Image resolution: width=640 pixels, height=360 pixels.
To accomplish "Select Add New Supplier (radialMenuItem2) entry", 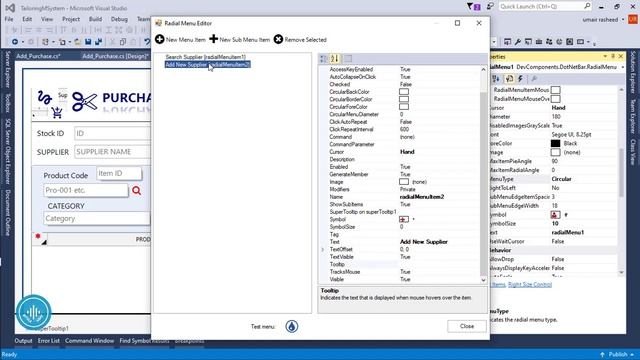I will [207, 64].
